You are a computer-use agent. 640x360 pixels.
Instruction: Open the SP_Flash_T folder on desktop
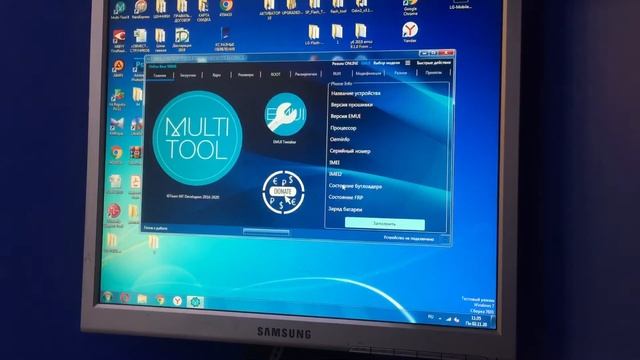pyautogui.click(x=315, y=7)
